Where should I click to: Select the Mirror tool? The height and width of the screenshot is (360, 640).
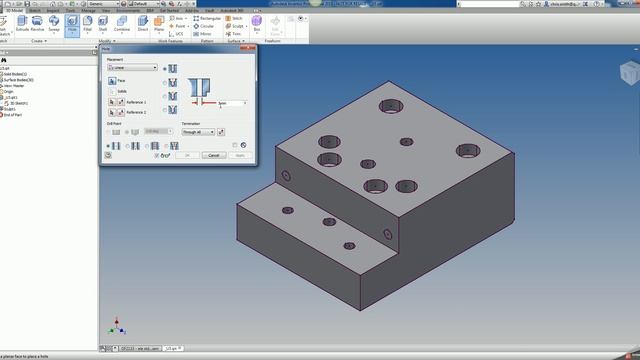[202, 34]
